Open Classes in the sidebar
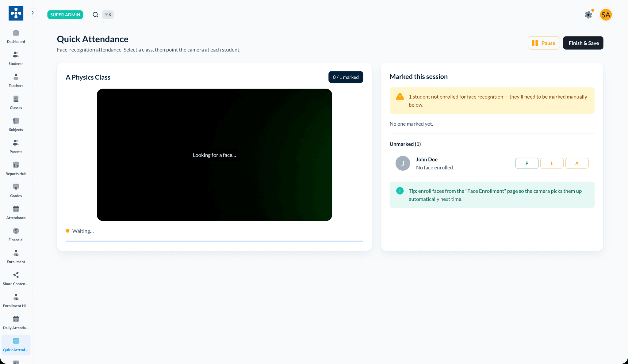This screenshot has width=628, height=364. 16,103
